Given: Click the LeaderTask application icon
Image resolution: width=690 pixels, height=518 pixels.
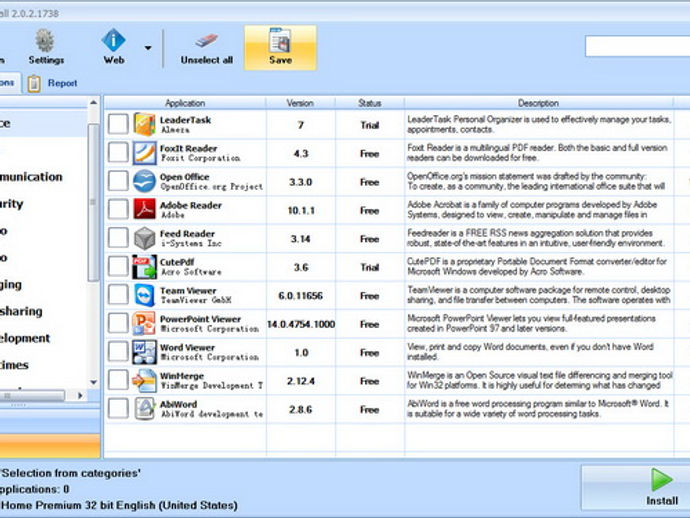Looking at the screenshot, I should coord(144,124).
